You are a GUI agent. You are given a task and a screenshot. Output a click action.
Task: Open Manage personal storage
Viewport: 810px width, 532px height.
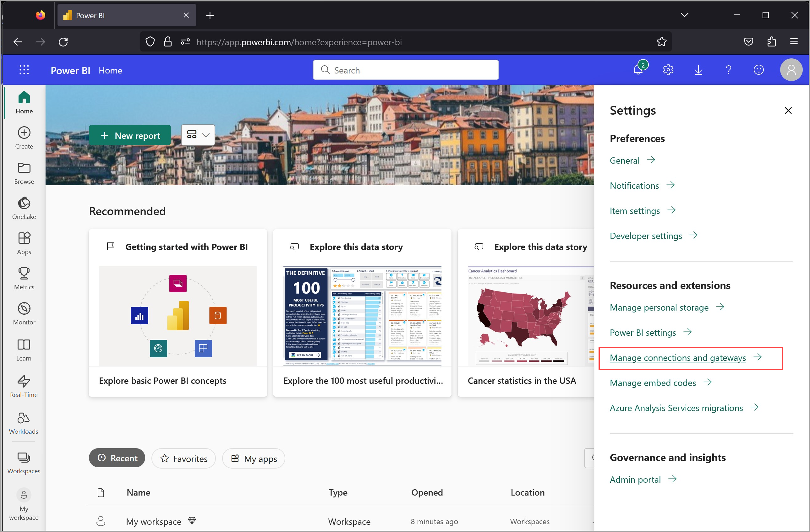(x=667, y=307)
